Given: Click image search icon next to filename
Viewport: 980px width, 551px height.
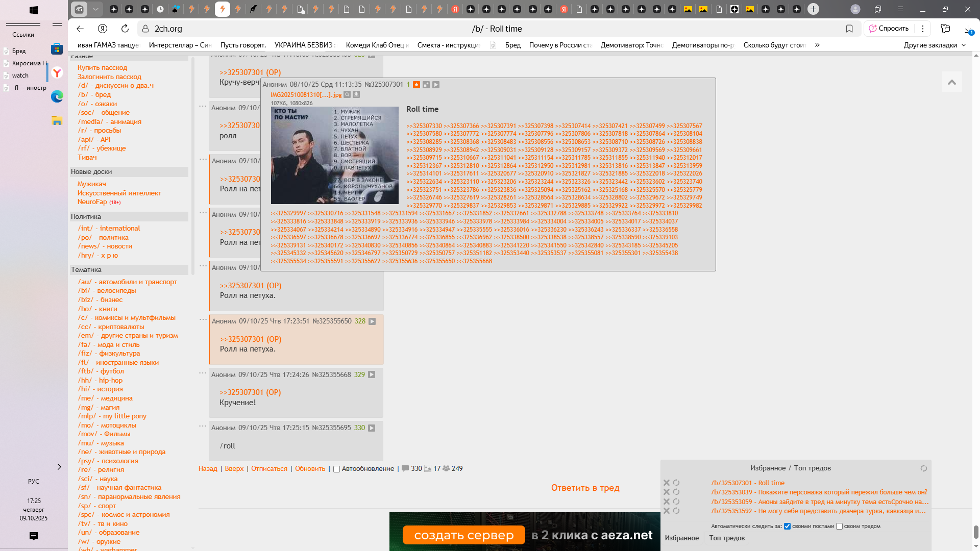Looking at the screenshot, I should tap(347, 95).
